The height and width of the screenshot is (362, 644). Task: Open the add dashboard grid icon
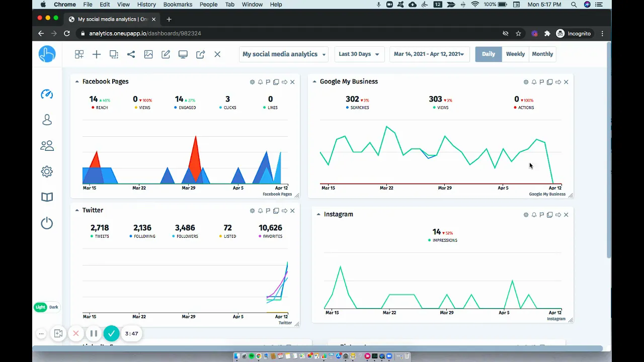click(79, 54)
